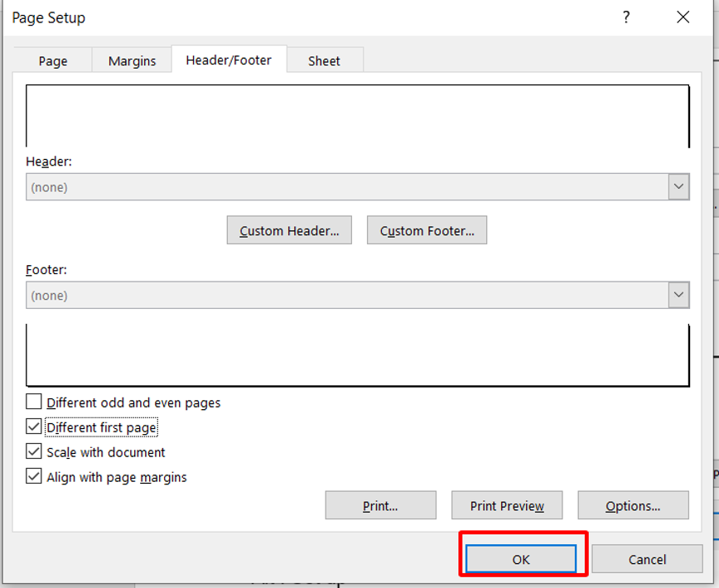Image resolution: width=719 pixels, height=588 pixels.
Task: Disable Different first page
Action: [x=33, y=427]
